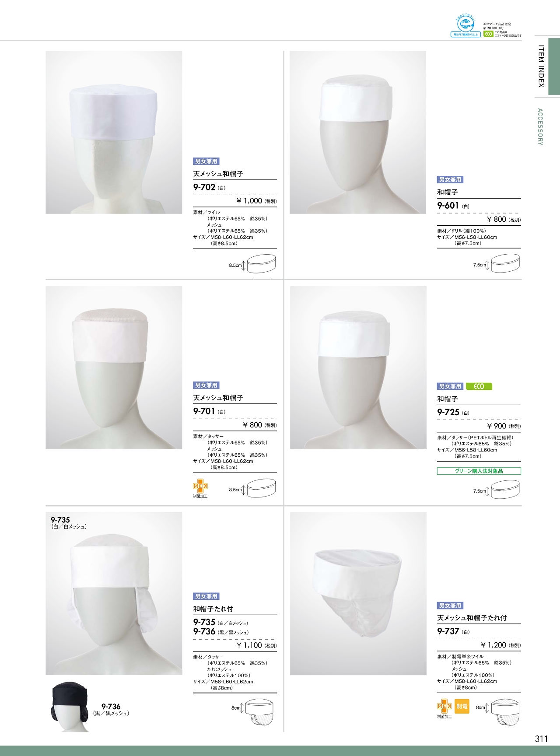Open the ITEM INDEX side tab
This screenshot has width=560, height=756.
pos(541,66)
